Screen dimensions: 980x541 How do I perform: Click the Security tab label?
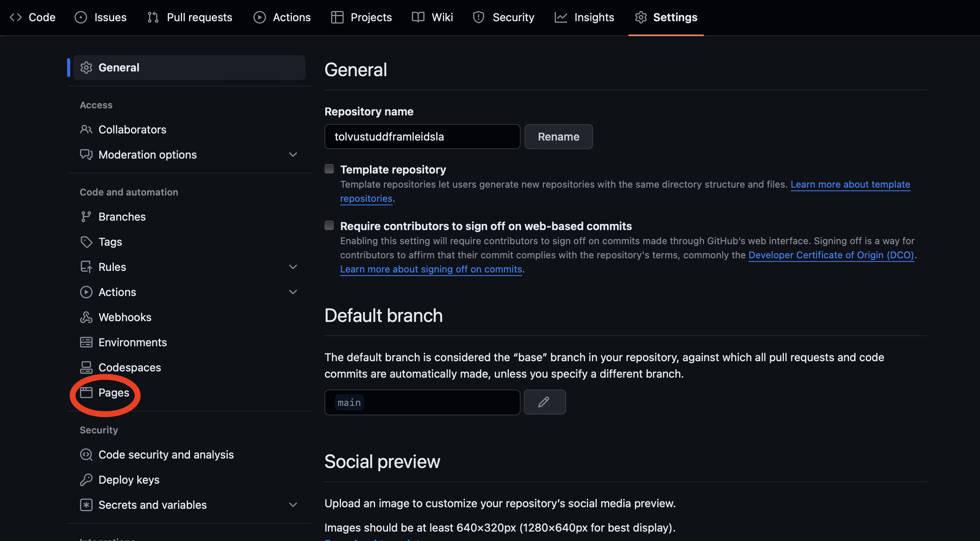(x=513, y=17)
